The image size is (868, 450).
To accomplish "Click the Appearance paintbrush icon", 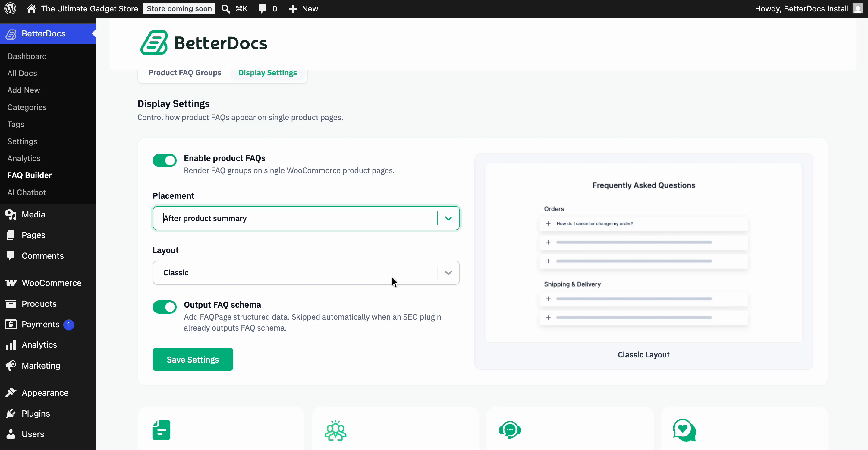I will tap(11, 393).
